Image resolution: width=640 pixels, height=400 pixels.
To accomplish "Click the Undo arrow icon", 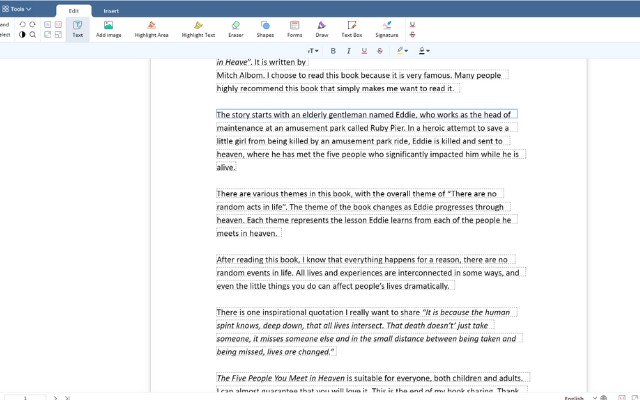I will tap(22, 24).
